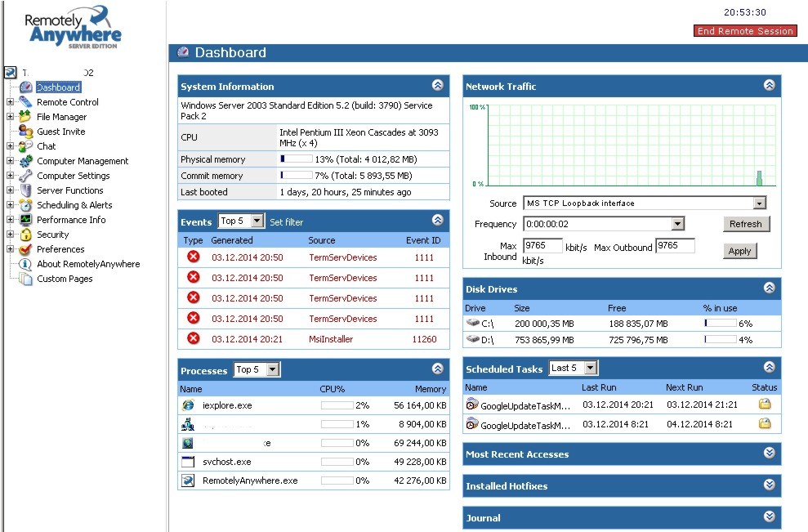Click the Computer Management gear icon
The image size is (808, 532).
[x=26, y=161]
